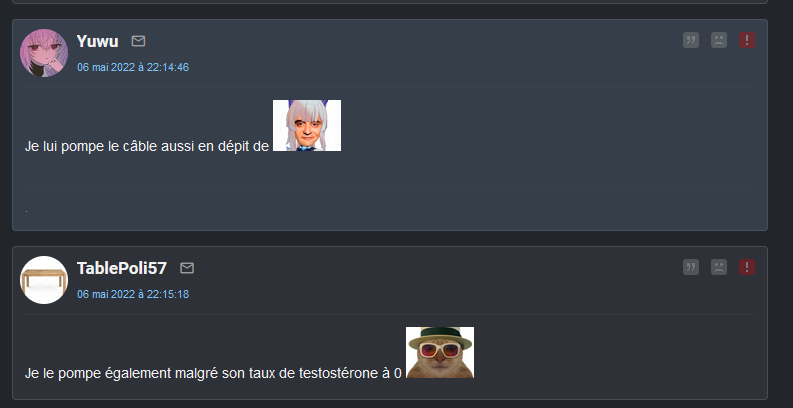
Task: Open TablePoli57's profile via the username
Action: [122, 268]
